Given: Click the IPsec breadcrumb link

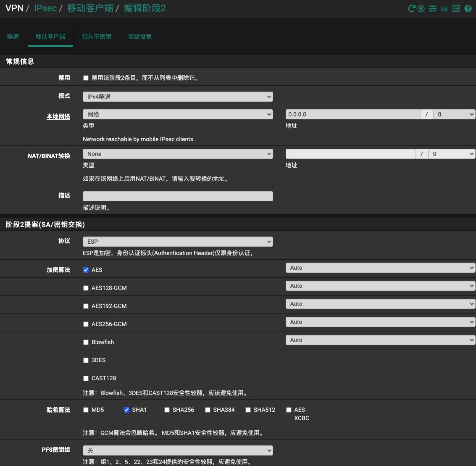Looking at the screenshot, I should point(45,8).
